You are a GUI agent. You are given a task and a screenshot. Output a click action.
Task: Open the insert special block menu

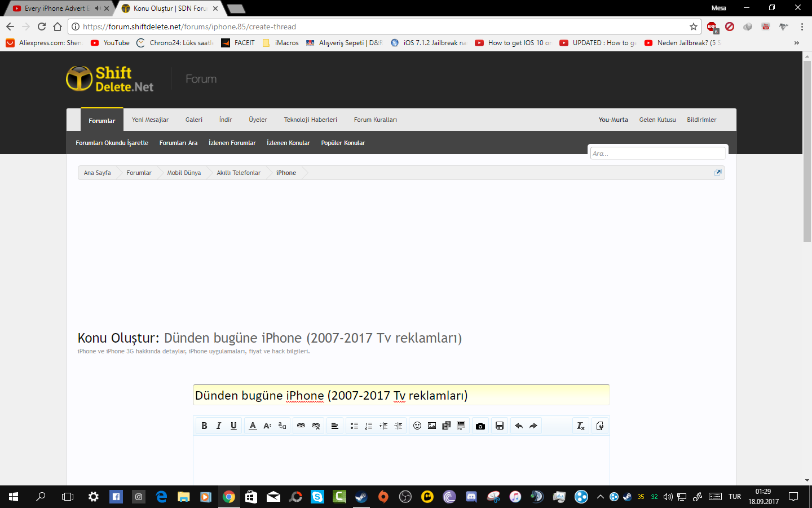point(461,426)
